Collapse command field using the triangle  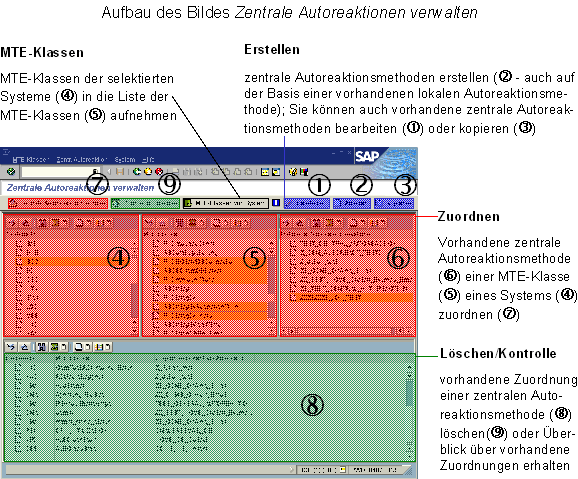click(109, 171)
